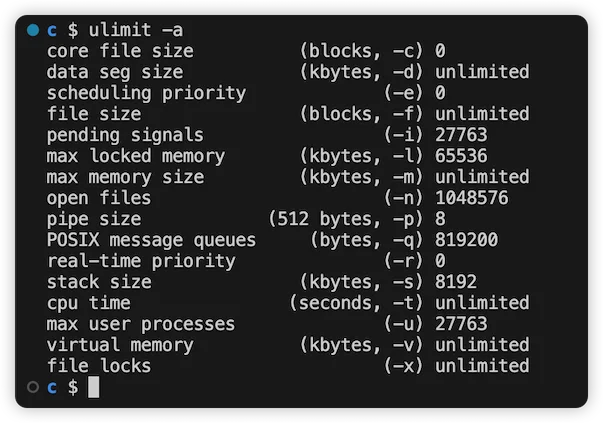This screenshot has width=603, height=423.
Task: Click the terminal cursor block
Action: point(93,387)
